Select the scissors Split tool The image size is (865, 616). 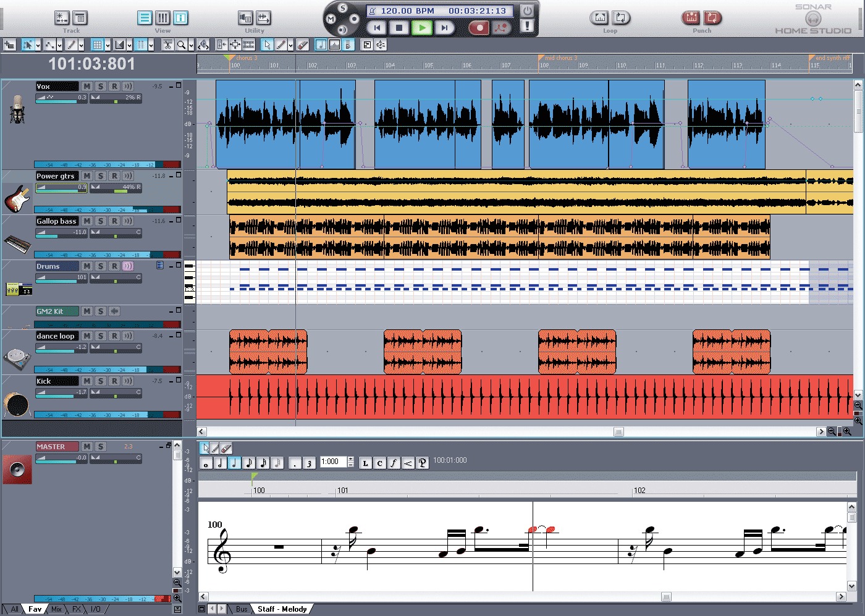tap(167, 44)
